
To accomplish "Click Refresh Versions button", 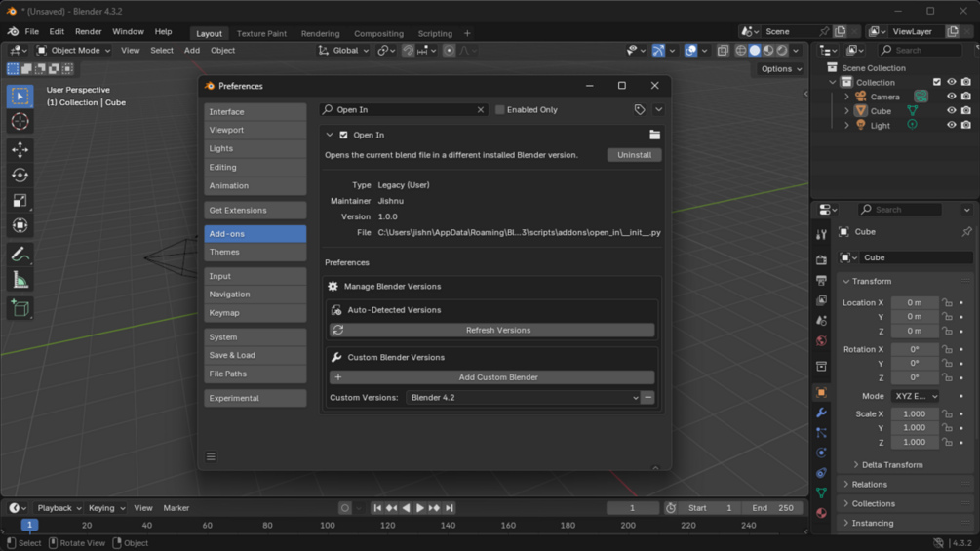I will (491, 330).
